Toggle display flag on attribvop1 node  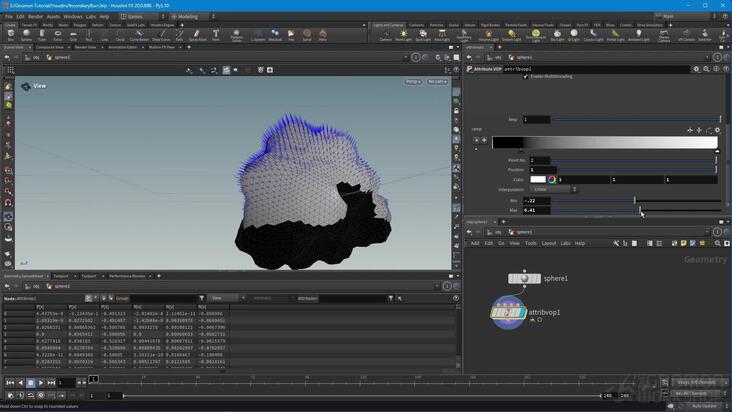point(522,313)
